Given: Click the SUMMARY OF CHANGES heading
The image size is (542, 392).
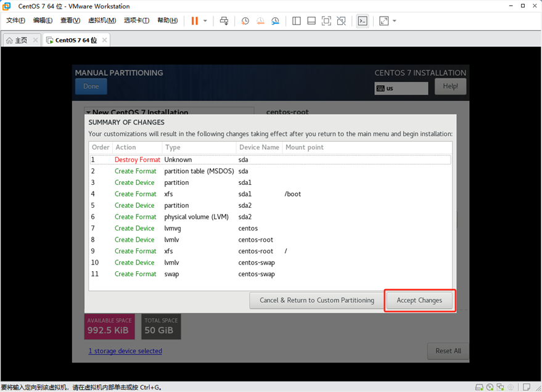Looking at the screenshot, I should (x=126, y=122).
